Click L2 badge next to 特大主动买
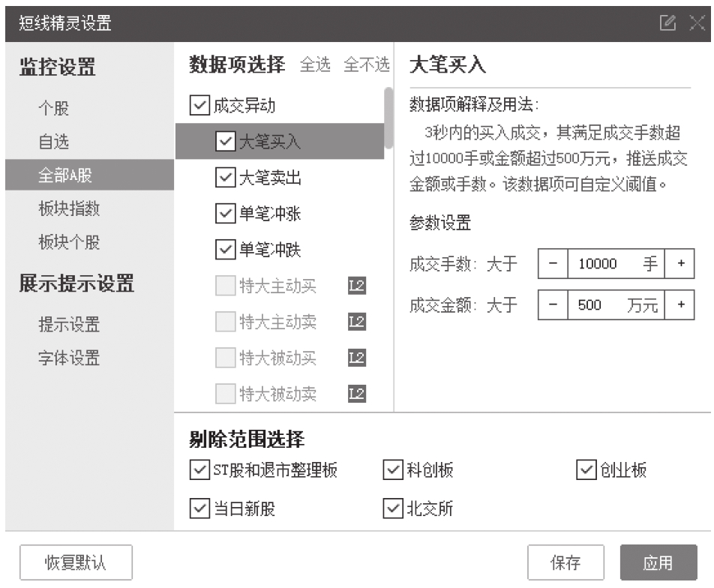 coord(357,286)
